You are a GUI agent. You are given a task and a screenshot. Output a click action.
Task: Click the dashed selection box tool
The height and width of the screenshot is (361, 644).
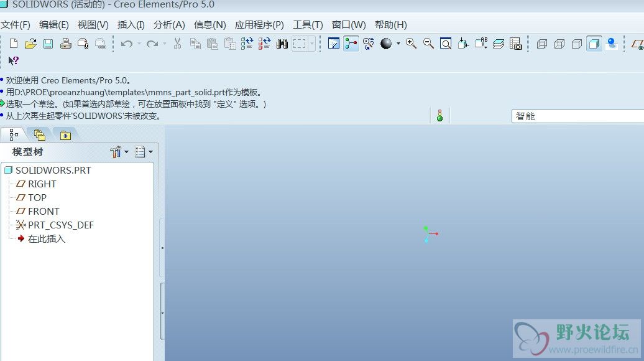click(300, 44)
